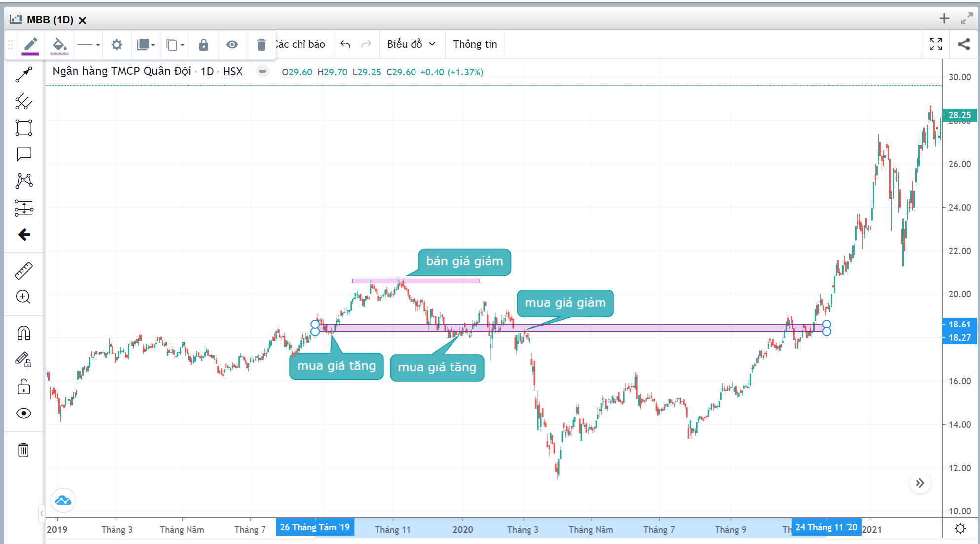Select the trend line drawing tool
This screenshot has width=980, height=544.
pyautogui.click(x=24, y=74)
